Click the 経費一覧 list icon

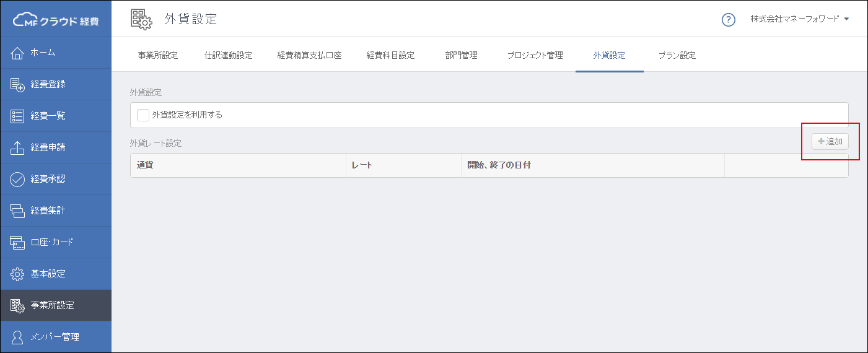tap(18, 116)
